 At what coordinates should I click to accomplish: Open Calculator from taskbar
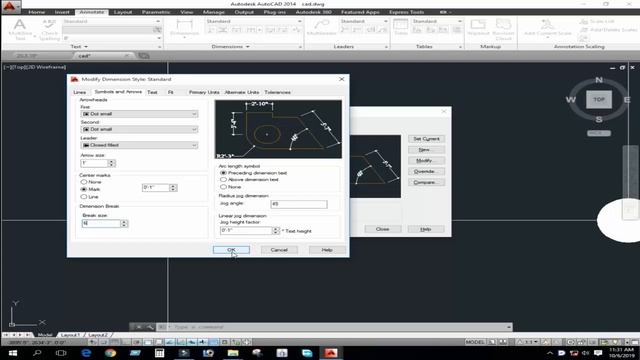pyautogui.click(x=159, y=353)
